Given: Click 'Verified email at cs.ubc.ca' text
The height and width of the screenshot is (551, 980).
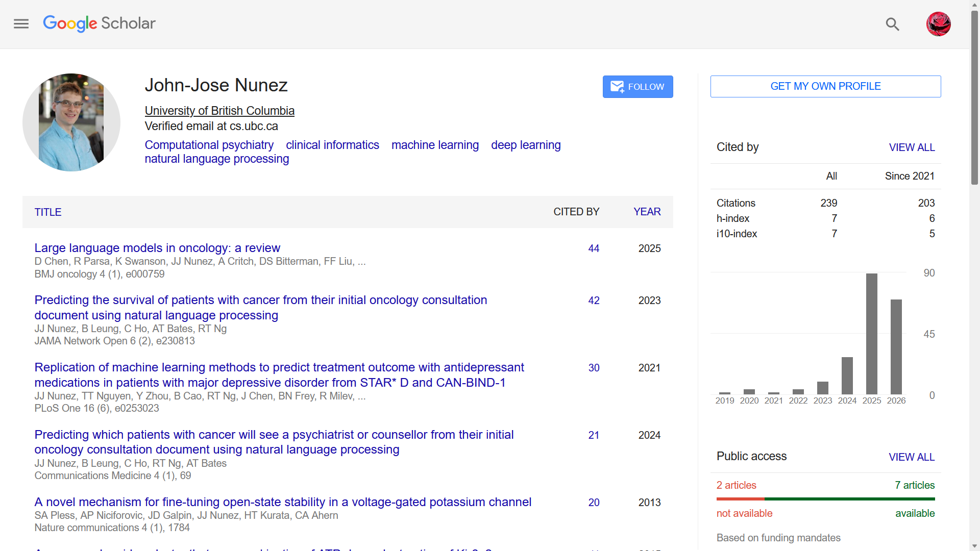Looking at the screenshot, I should pos(211,126).
